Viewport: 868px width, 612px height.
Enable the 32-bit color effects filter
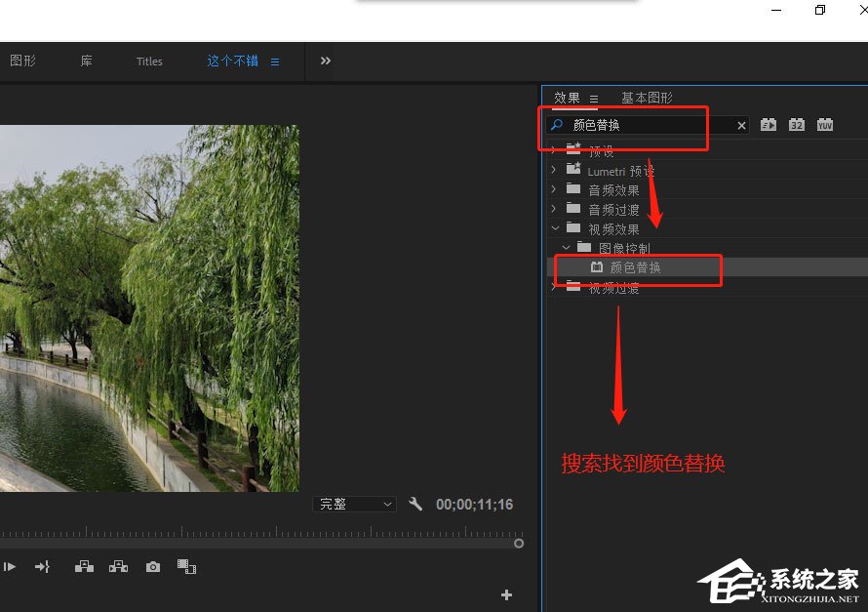(797, 124)
